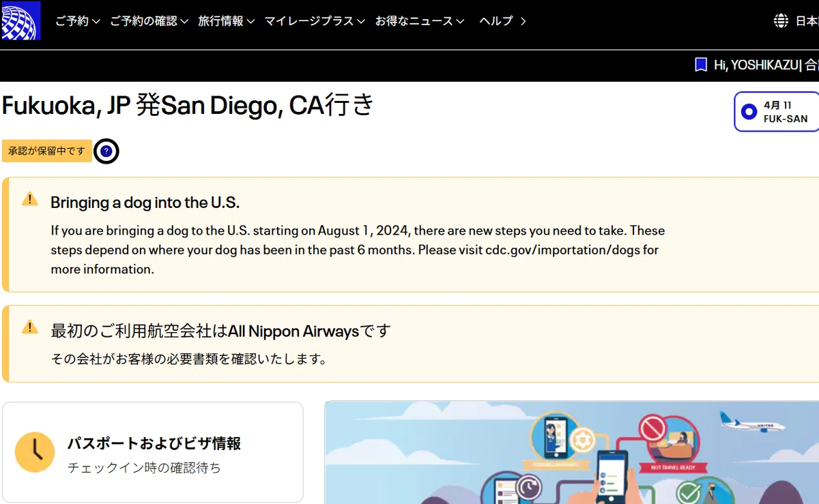Screen dimensions: 819x504
Task: Open the ご予約の確認 menu
Action: [149, 21]
